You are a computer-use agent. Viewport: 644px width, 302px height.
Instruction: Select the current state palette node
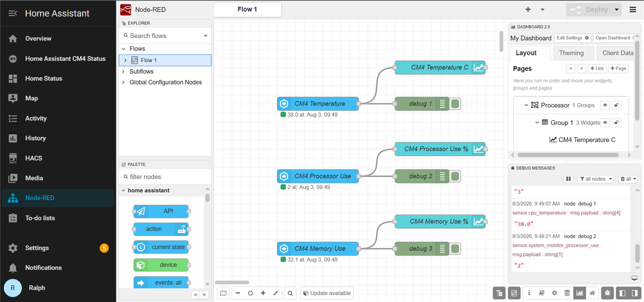point(161,247)
